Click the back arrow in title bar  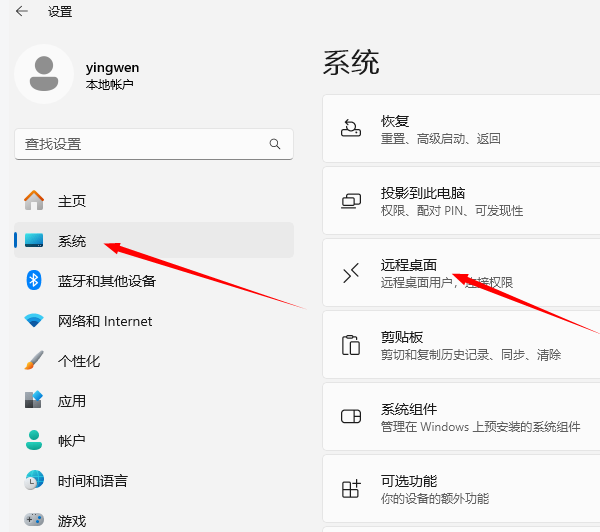[22, 12]
